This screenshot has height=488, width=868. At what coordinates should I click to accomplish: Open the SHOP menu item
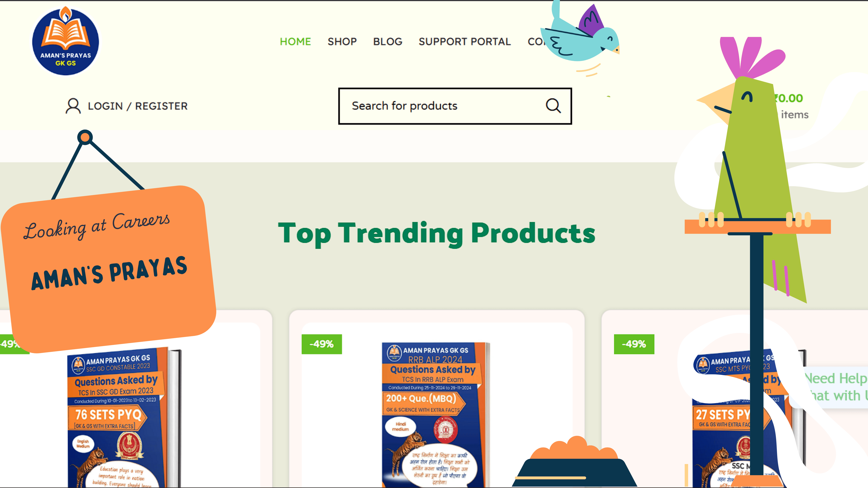(342, 41)
